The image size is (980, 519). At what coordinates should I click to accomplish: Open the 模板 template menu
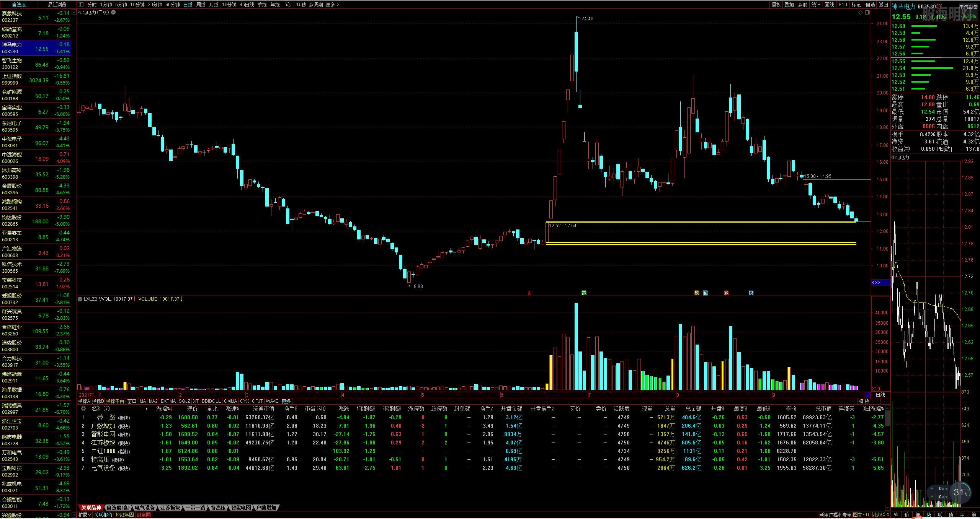(864, 401)
